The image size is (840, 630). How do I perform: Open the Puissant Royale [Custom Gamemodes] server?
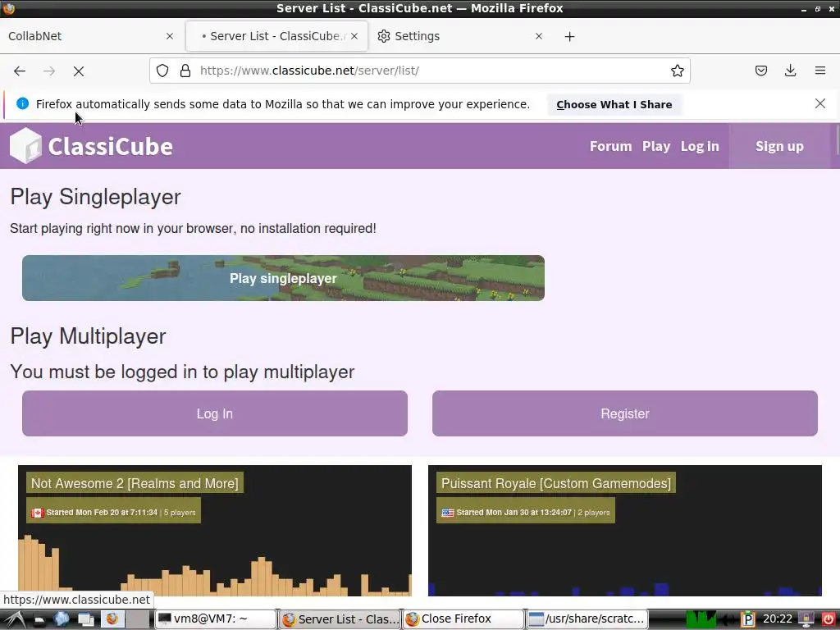pos(556,483)
